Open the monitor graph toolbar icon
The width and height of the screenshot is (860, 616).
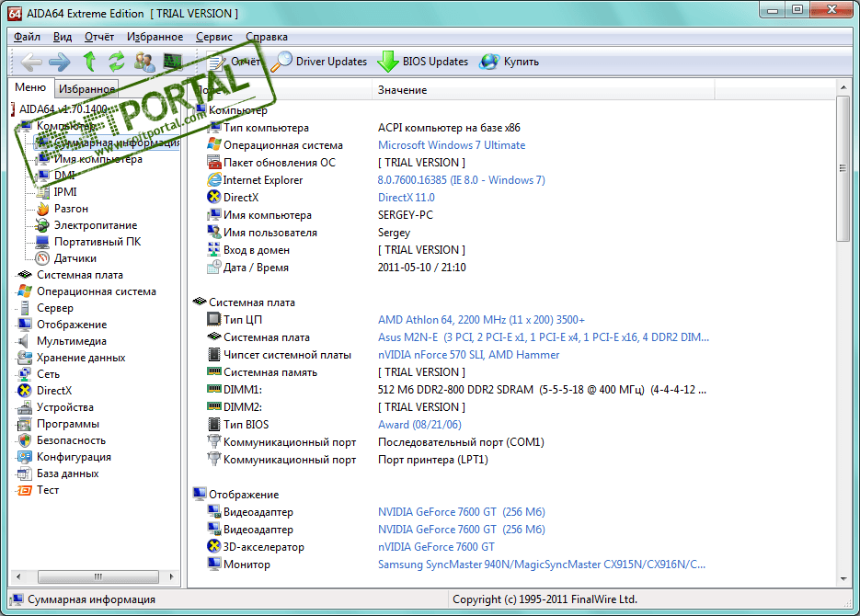pyautogui.click(x=173, y=62)
